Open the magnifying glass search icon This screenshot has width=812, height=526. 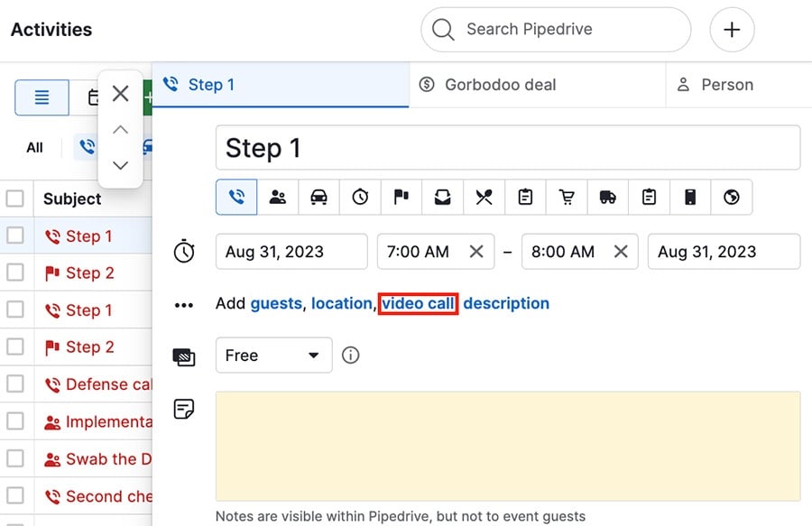[443, 30]
